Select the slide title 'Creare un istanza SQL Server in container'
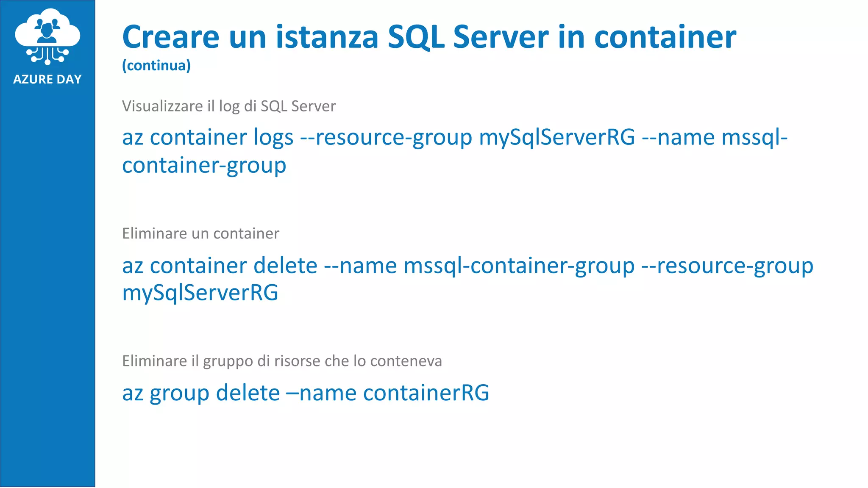 429,37
